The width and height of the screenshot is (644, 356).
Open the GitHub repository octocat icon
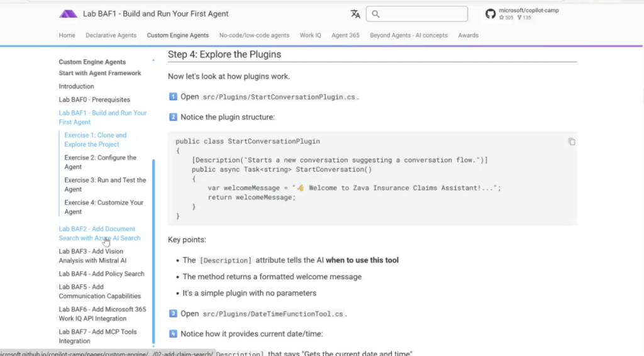[x=491, y=14]
